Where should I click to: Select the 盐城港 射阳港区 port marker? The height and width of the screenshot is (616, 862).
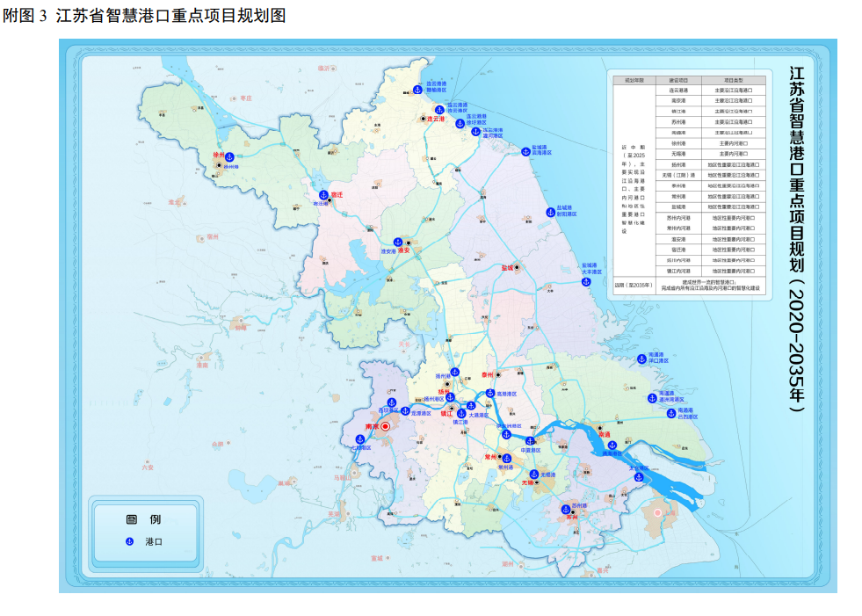[551, 211]
